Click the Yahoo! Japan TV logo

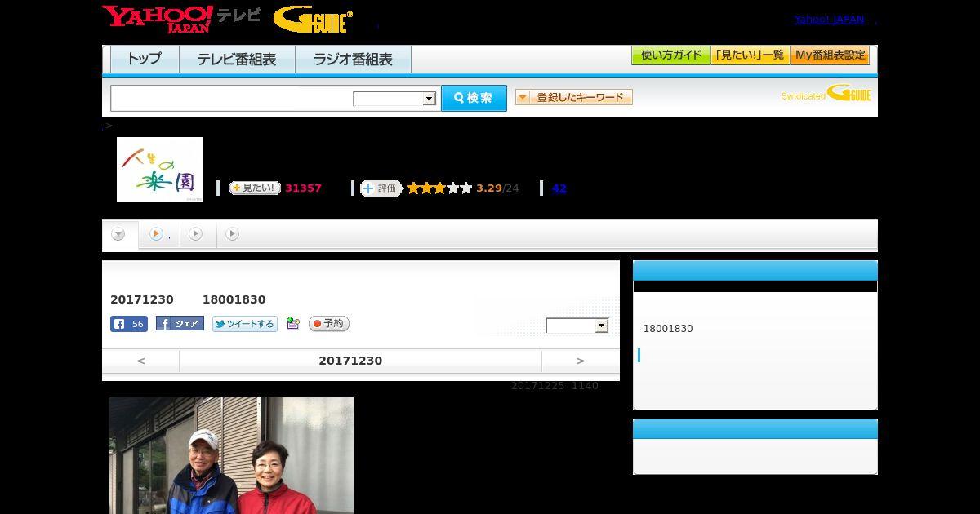pyautogui.click(x=180, y=19)
